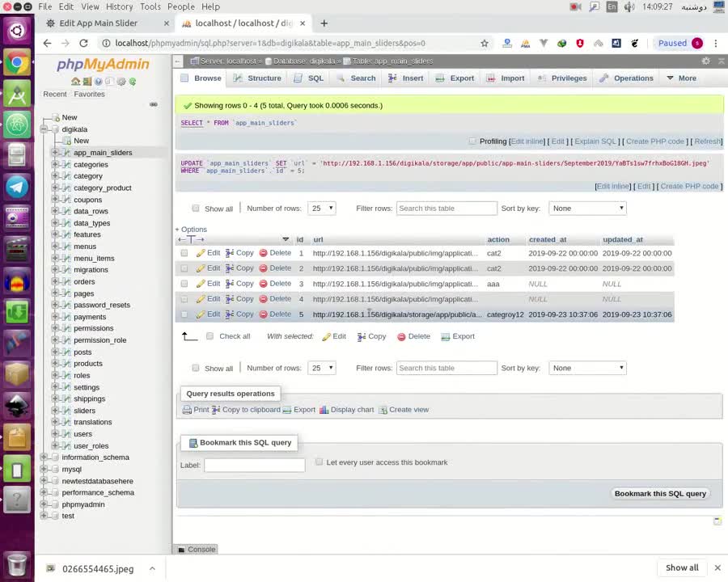This screenshot has height=582, width=728.
Task: Open the top Sort by key dropdown
Action: (x=587, y=209)
